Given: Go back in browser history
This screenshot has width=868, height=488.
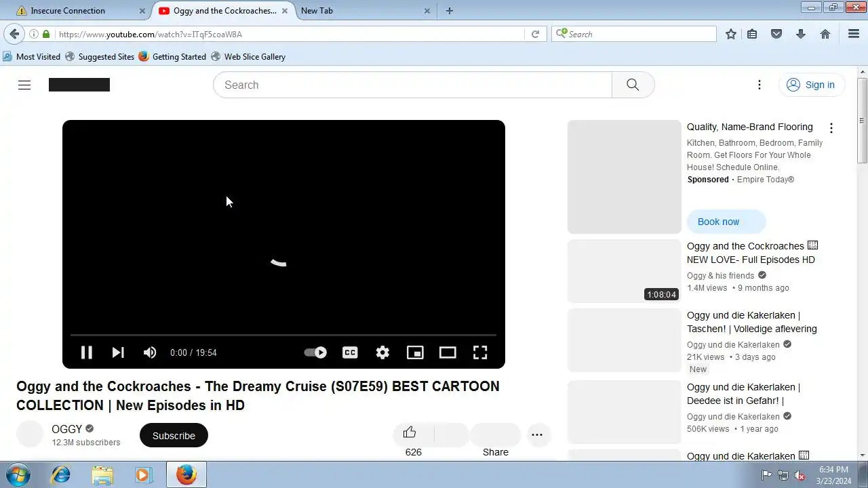Looking at the screenshot, I should pyautogui.click(x=14, y=34).
